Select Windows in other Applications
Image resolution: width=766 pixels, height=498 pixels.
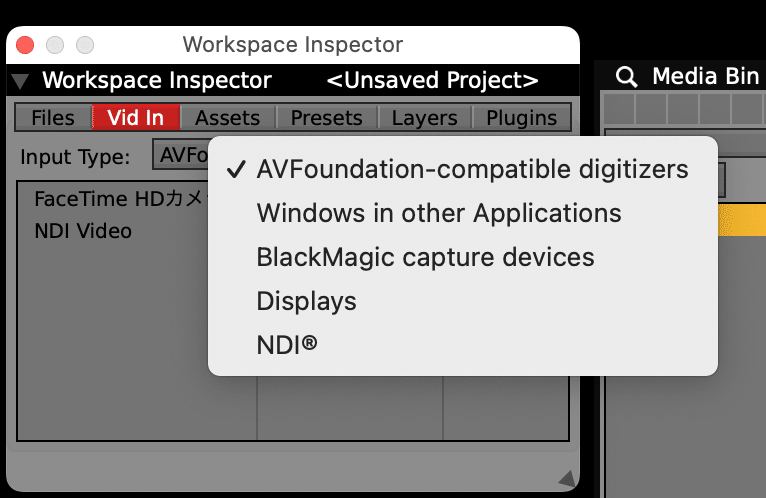[439, 213]
